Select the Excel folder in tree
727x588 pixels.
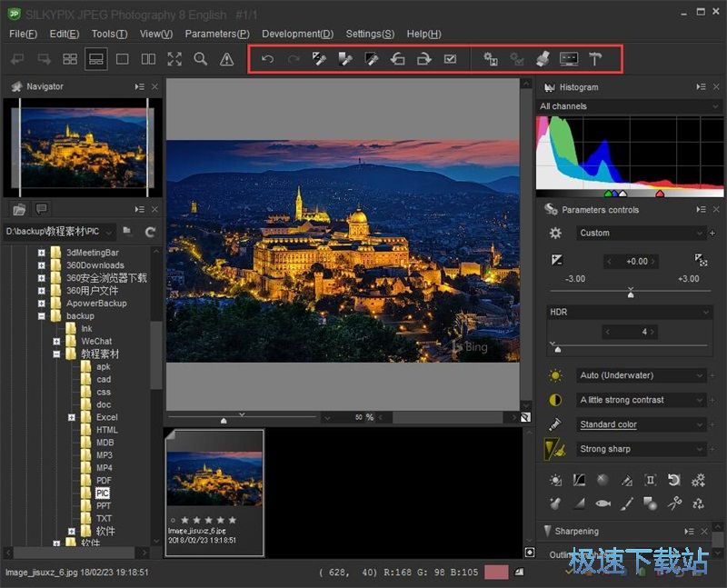tap(106, 417)
